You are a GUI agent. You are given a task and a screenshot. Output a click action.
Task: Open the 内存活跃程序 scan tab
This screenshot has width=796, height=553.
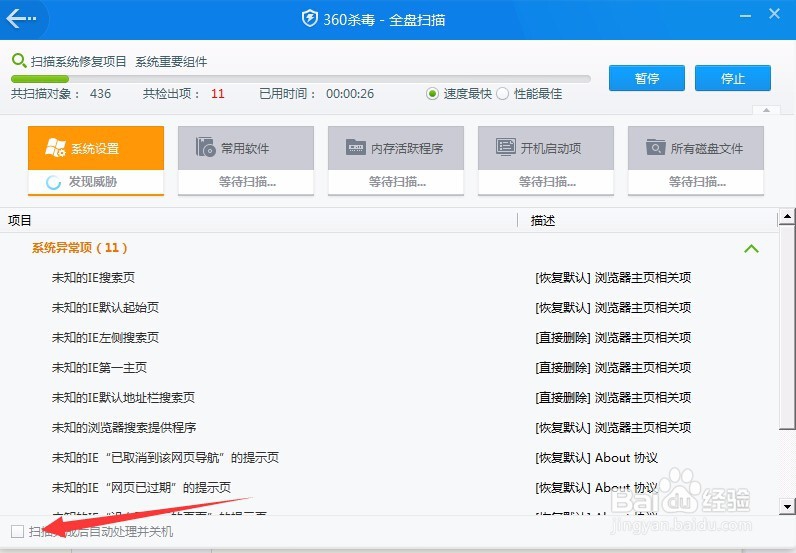click(x=396, y=160)
